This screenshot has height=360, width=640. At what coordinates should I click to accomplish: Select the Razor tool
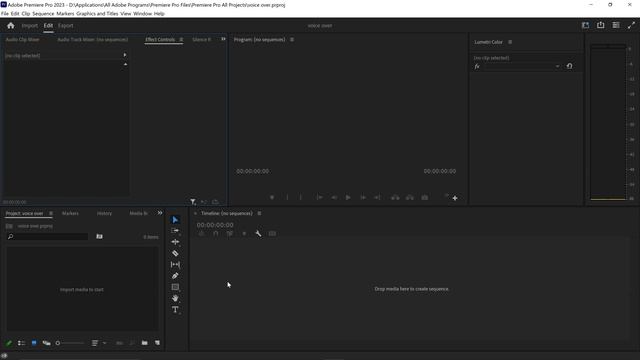[x=175, y=253]
